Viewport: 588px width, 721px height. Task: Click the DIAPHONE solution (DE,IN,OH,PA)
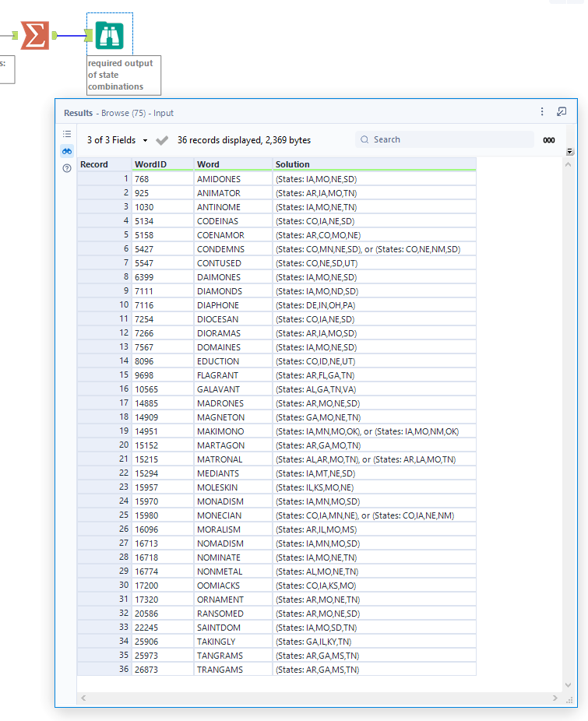point(374,305)
